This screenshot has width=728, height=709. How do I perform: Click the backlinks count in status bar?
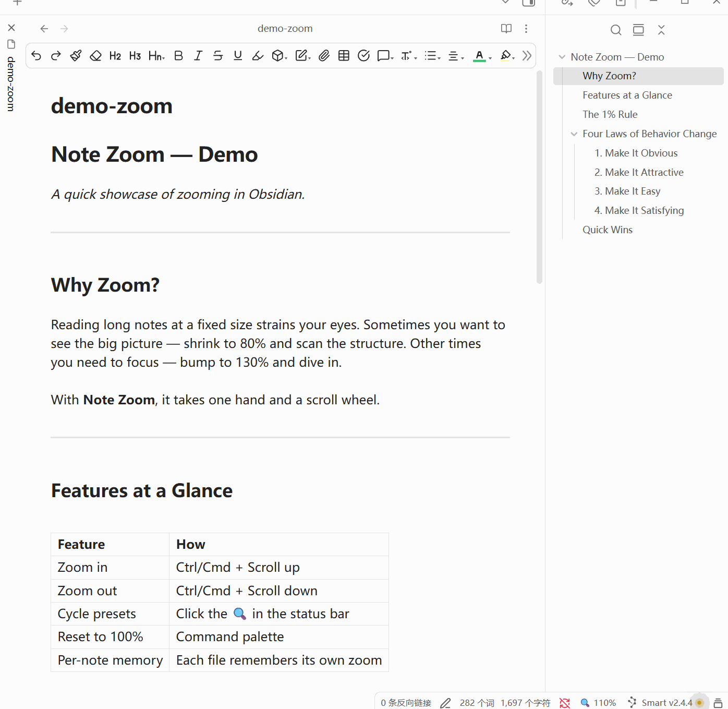pos(406,703)
